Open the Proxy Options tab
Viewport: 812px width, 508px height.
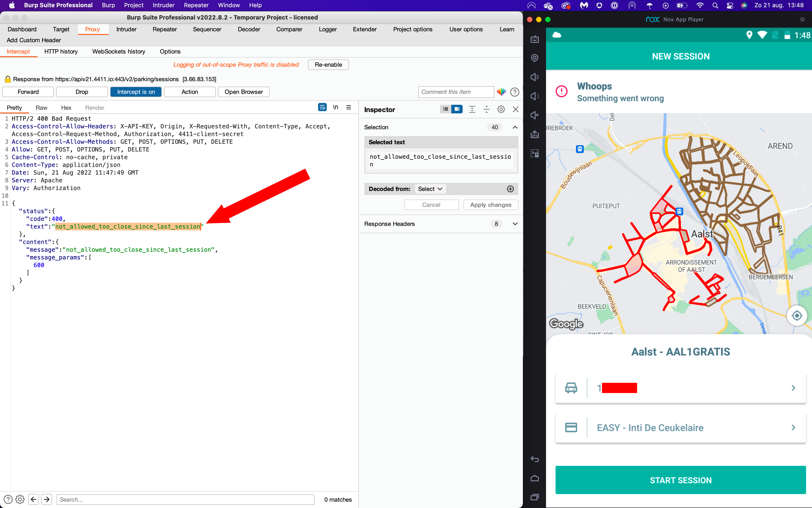(x=170, y=51)
